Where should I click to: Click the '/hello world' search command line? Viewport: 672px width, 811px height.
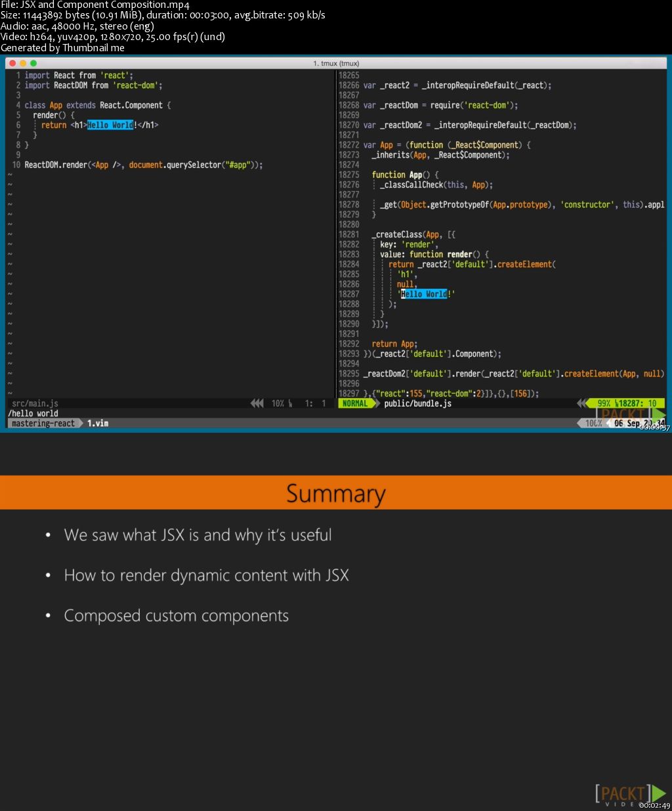coord(33,414)
